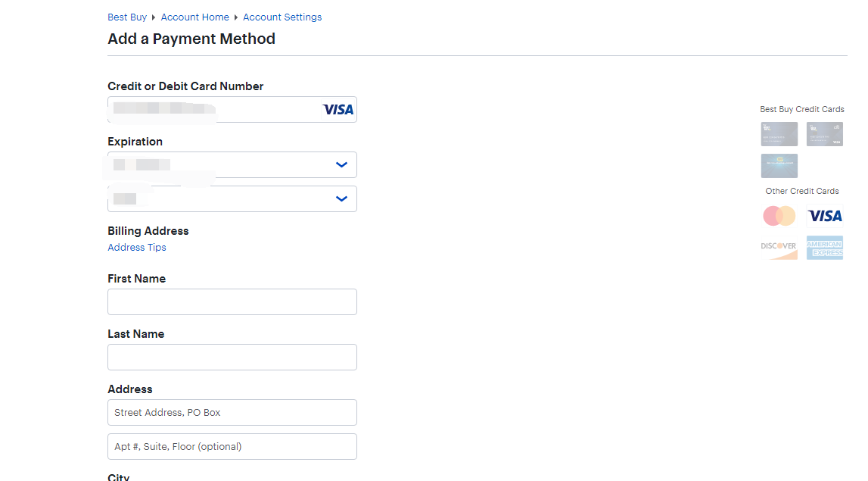This screenshot has width=868, height=481.
Task: Click the Street Address, PO Box field
Action: pyautogui.click(x=232, y=413)
